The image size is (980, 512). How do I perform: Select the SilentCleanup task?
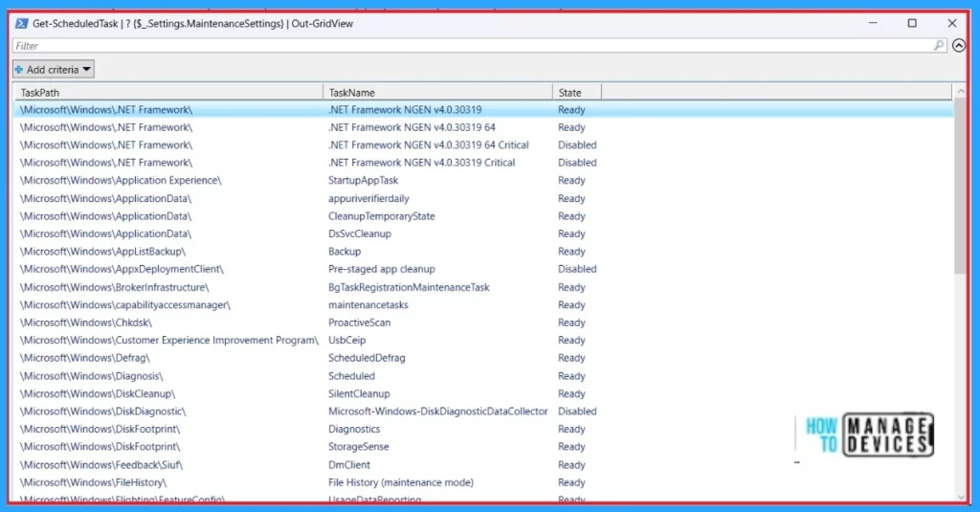point(360,394)
